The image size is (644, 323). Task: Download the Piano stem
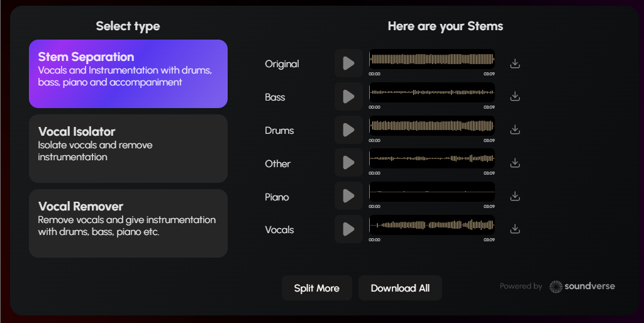tap(515, 196)
